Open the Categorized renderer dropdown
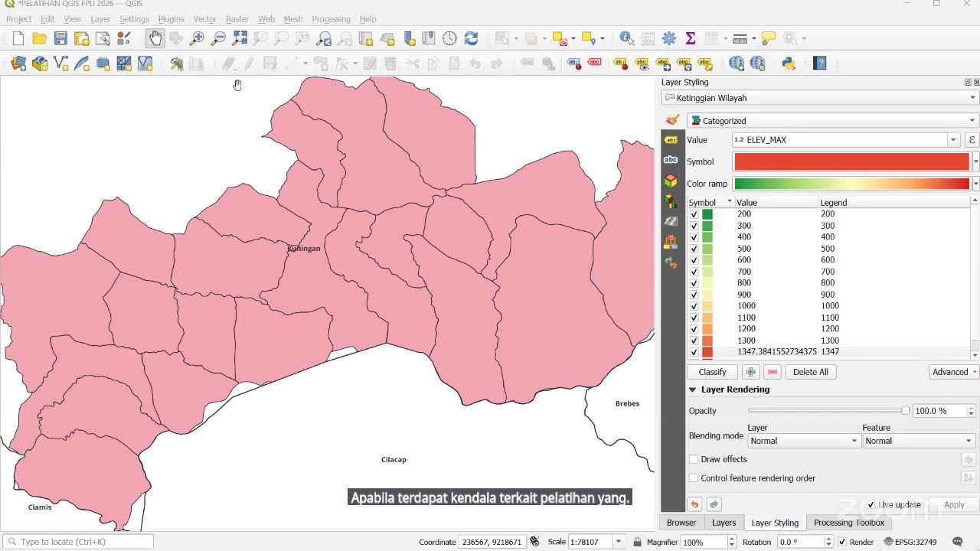The height and width of the screenshot is (551, 980). pyautogui.click(x=833, y=121)
